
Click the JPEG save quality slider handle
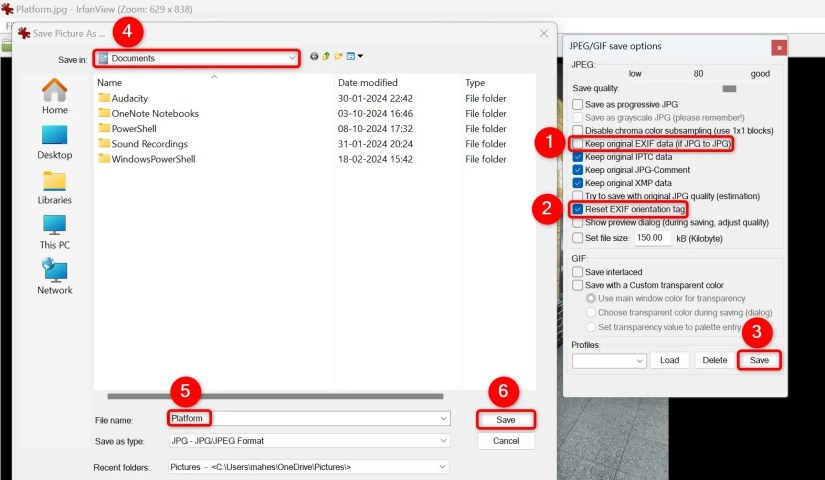pyautogui.click(x=729, y=88)
